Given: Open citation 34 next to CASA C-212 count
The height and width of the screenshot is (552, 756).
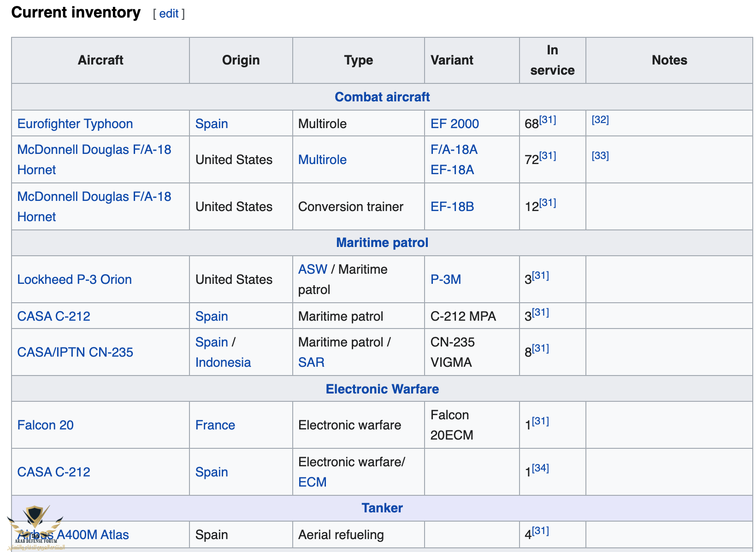Looking at the screenshot, I should pyautogui.click(x=540, y=468).
